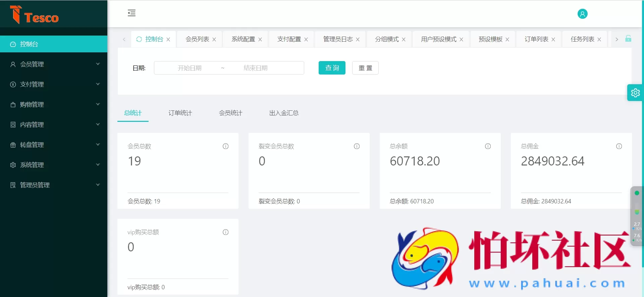Close the 支付配置 tab
The width and height of the screenshot is (644, 297).
[306, 40]
